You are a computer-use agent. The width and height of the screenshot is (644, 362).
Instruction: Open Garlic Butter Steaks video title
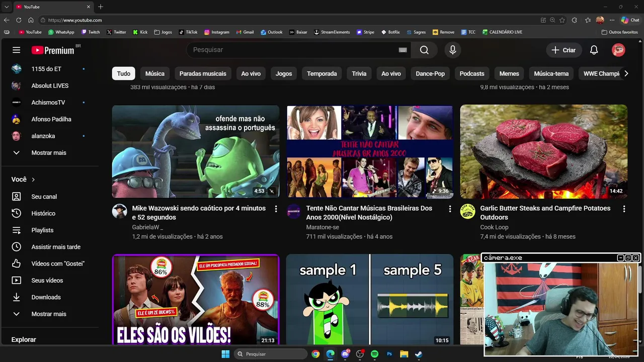pyautogui.click(x=545, y=213)
